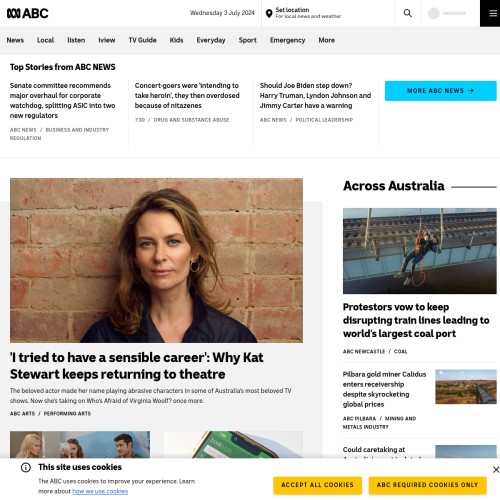Click the ABC logo in header
Image resolution: width=500 pixels, height=500 pixels.
coord(28,13)
